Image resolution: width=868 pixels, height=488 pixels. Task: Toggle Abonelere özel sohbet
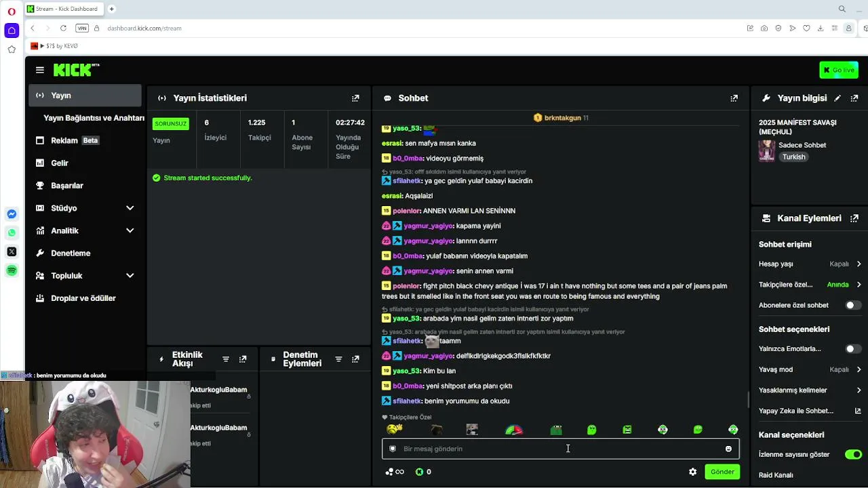(853, 305)
